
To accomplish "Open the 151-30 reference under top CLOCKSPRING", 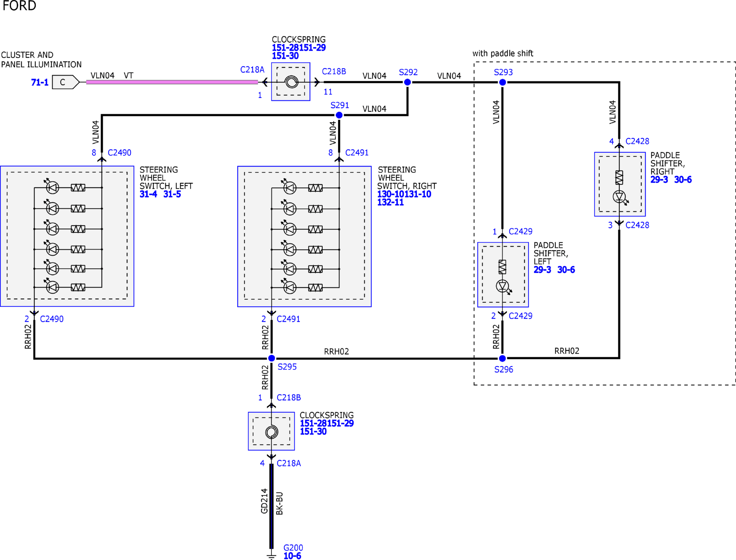I will 285,56.
